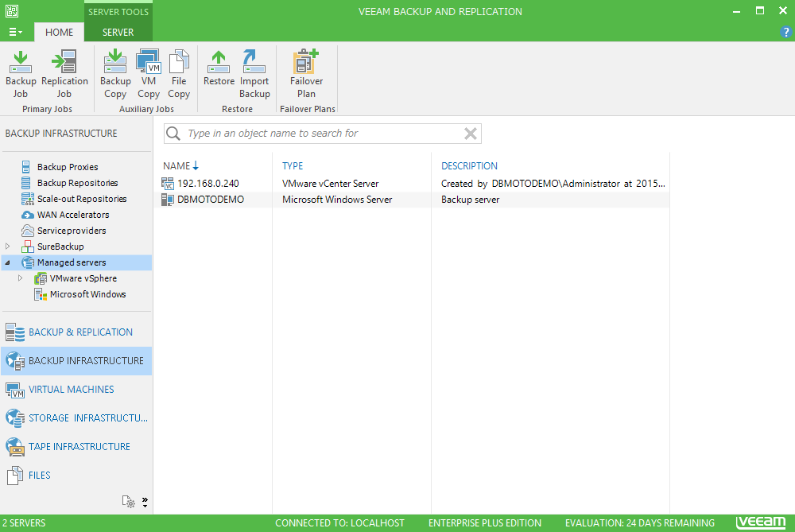Open the Service providers node
795x532 pixels.
72,231
